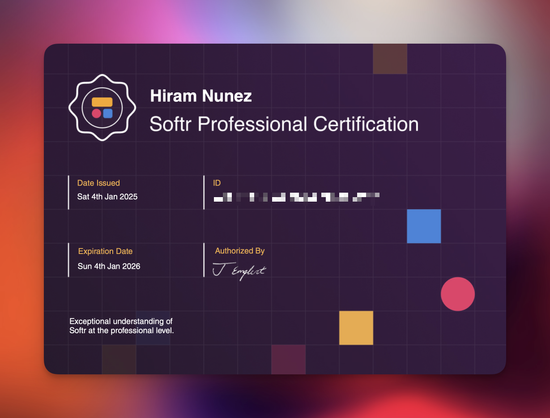Screen dimensions: 550x418
Task: Click the yellow rectangle inside the badge
Action: [102, 102]
